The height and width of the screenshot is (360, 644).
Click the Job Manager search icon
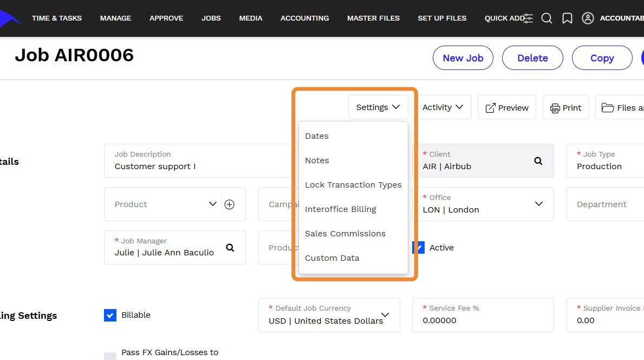(x=230, y=247)
